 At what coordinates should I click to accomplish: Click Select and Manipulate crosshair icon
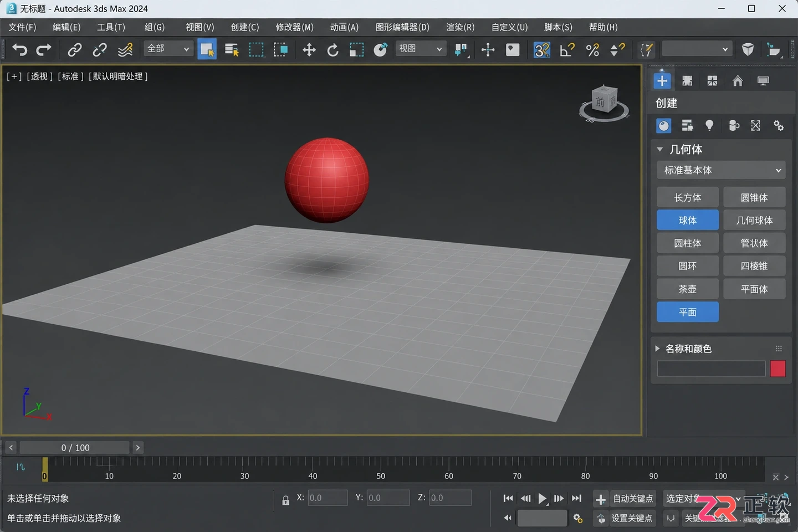click(488, 50)
